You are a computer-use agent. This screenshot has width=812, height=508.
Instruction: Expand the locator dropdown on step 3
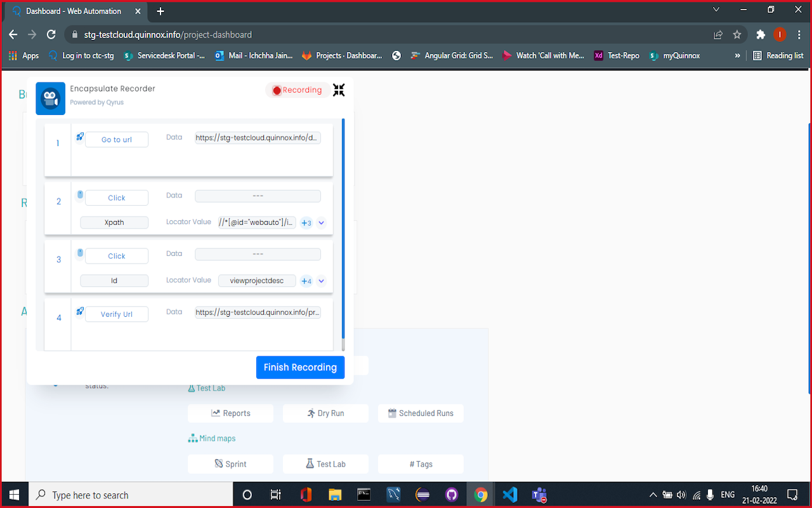[322, 281]
